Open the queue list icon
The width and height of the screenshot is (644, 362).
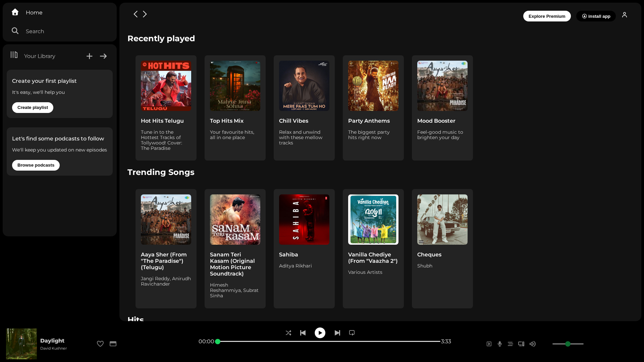pyautogui.click(x=511, y=344)
